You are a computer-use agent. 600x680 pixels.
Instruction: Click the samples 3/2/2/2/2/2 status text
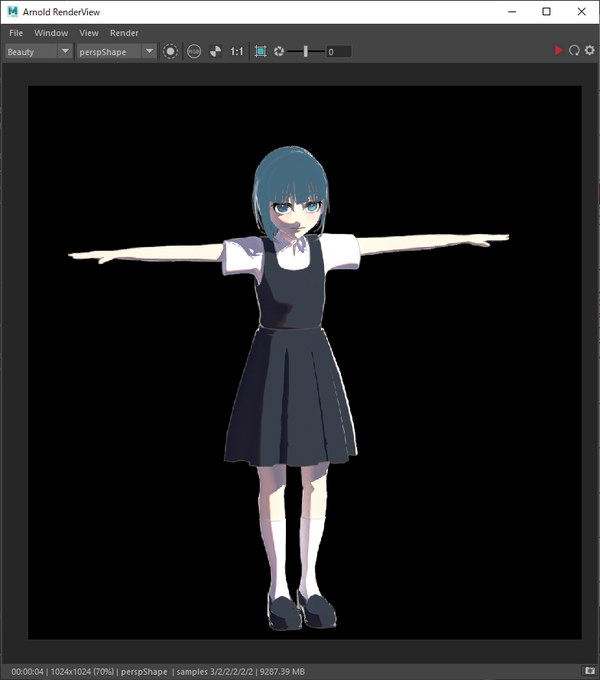(214, 671)
